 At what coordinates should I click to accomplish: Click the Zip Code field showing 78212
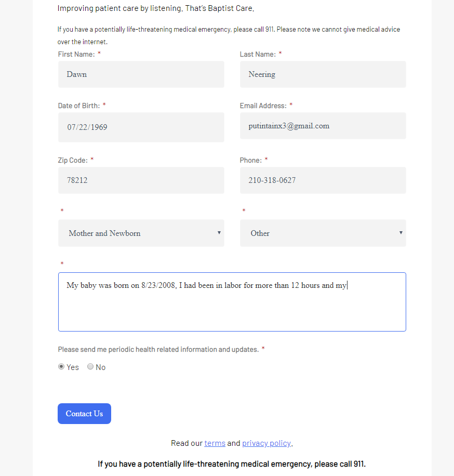[141, 180]
